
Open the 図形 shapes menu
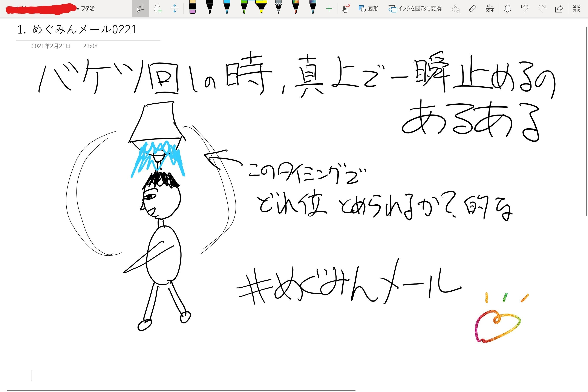tap(369, 9)
